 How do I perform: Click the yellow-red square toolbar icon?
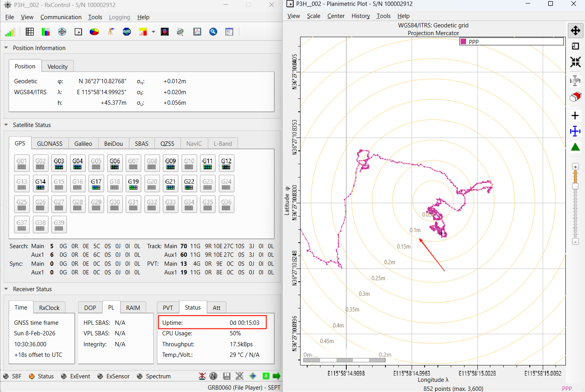pyautogui.click(x=143, y=32)
